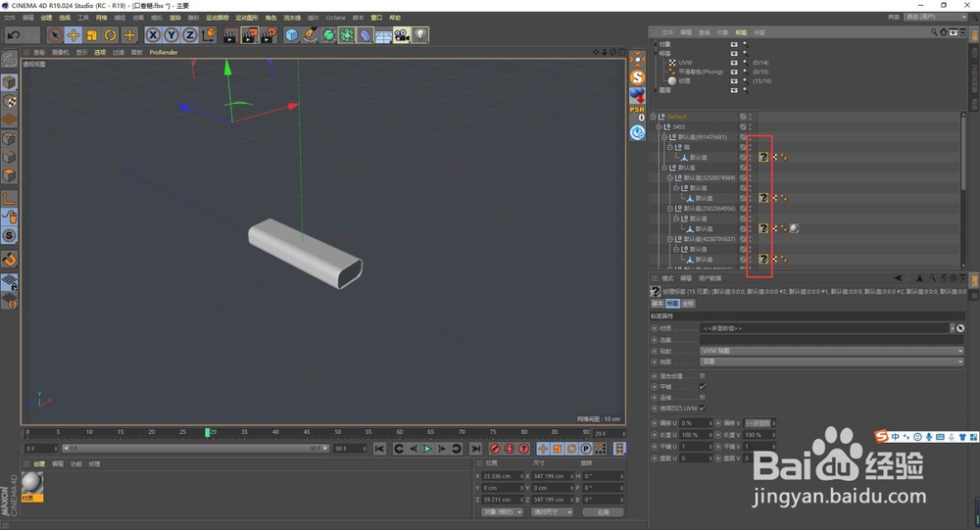Switch to 基本 tab in attribute panel

pyautogui.click(x=658, y=303)
